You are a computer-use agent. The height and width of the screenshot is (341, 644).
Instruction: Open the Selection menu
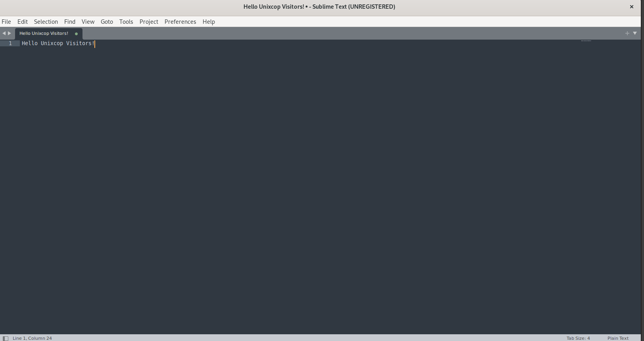point(46,22)
